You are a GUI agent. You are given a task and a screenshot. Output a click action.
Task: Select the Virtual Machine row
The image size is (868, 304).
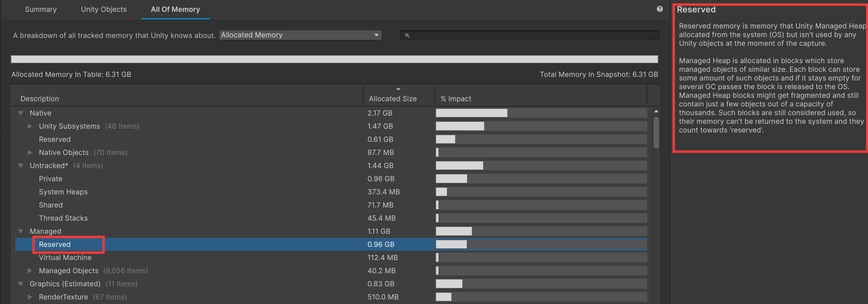tap(65, 258)
